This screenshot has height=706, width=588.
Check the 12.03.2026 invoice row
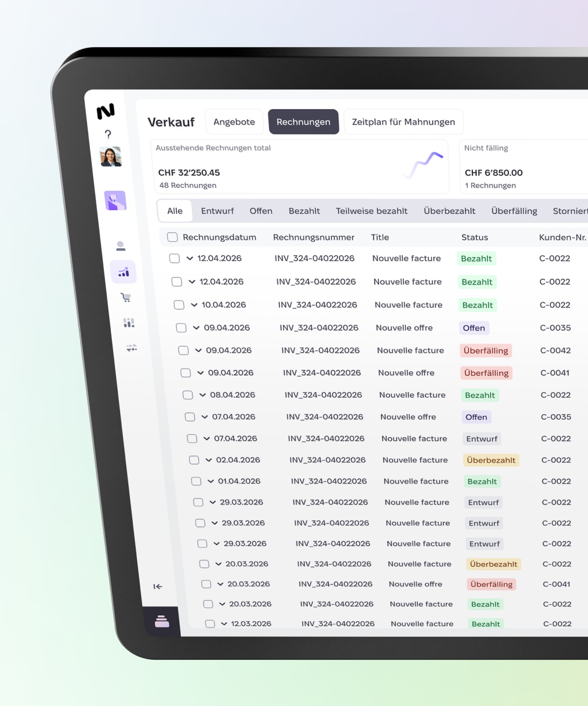(x=210, y=624)
